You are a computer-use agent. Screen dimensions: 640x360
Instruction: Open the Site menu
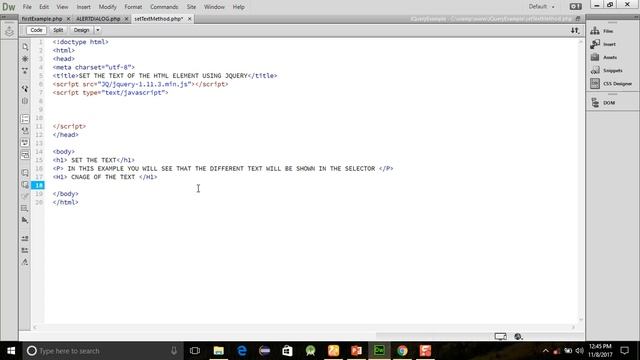191,7
